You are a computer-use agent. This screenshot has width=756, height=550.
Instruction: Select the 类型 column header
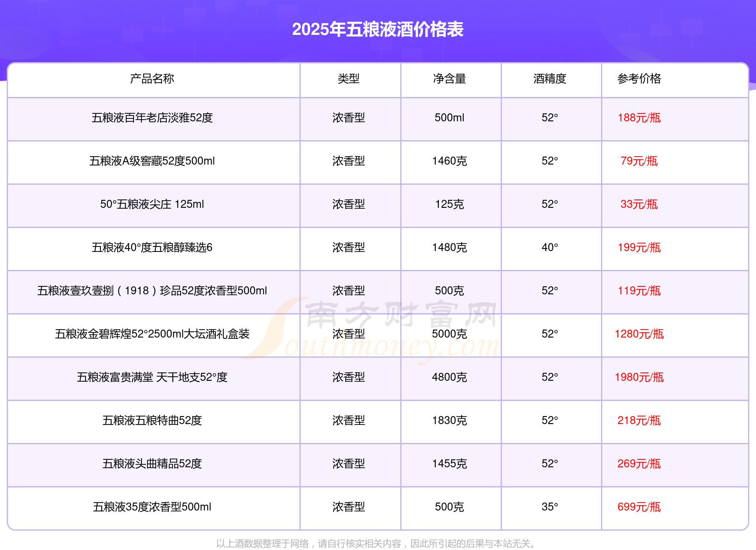click(x=349, y=79)
